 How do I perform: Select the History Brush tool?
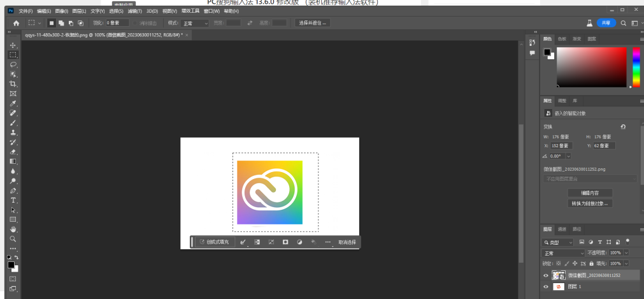(x=13, y=142)
